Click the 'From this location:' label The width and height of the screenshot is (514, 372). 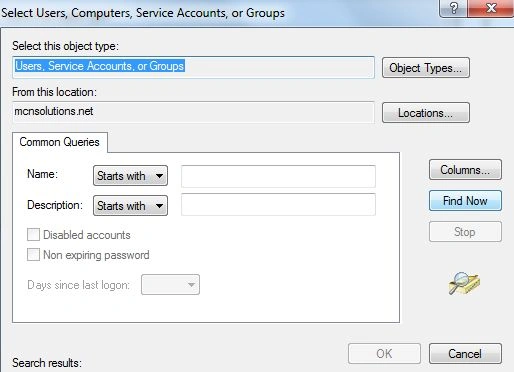click(x=54, y=92)
